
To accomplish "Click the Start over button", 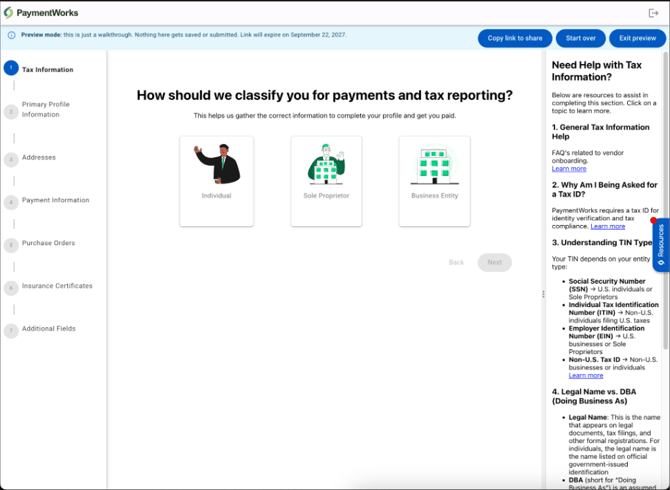I will (581, 38).
